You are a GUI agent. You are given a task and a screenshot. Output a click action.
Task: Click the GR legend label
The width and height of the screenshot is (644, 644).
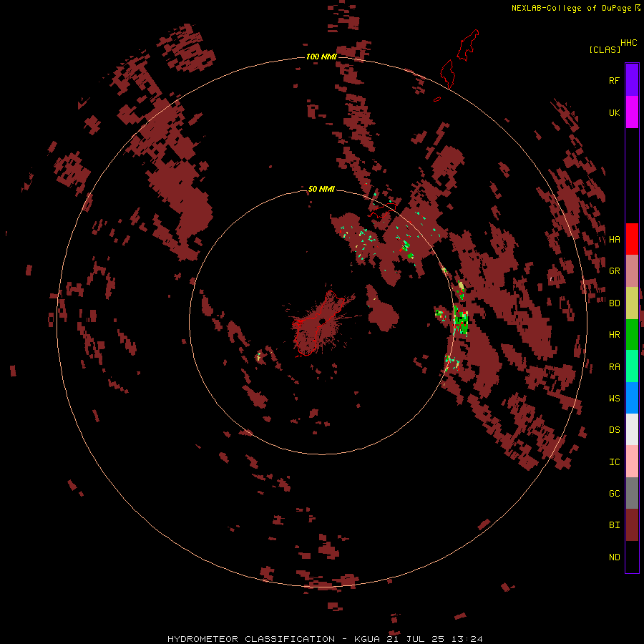tap(614, 271)
